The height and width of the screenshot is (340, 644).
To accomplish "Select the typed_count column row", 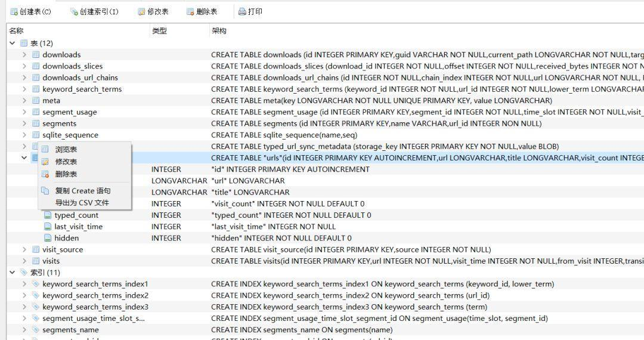I will [x=326, y=215].
